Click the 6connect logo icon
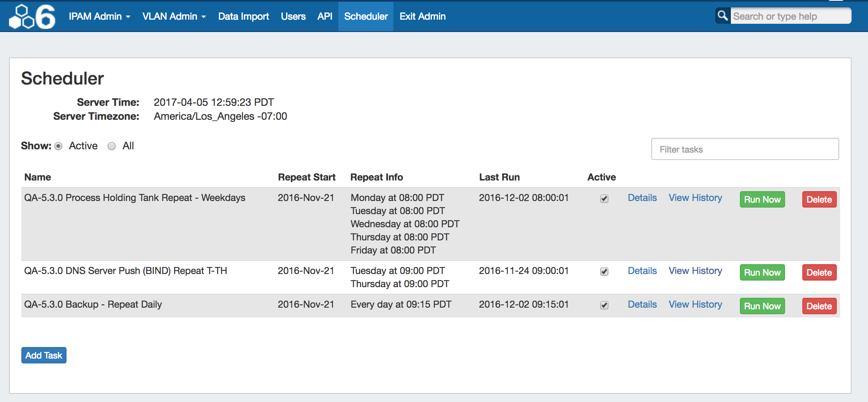This screenshot has width=868, height=402. (x=32, y=16)
